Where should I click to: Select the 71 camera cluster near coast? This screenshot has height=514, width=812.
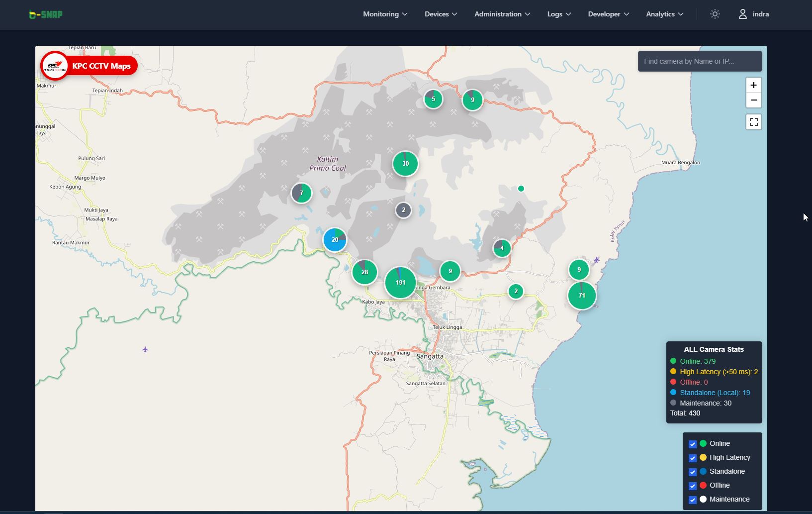tap(582, 296)
